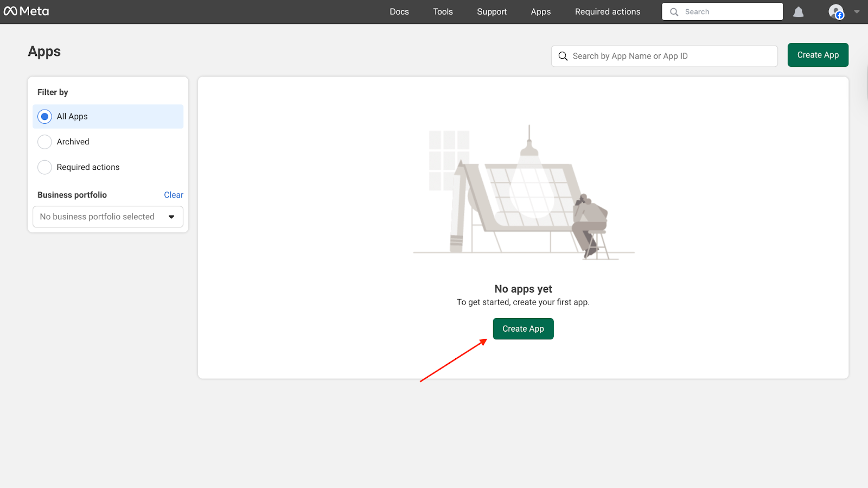Screen dimensions: 868x488
Task: Open Required actions in top navigation
Action: pos(608,11)
